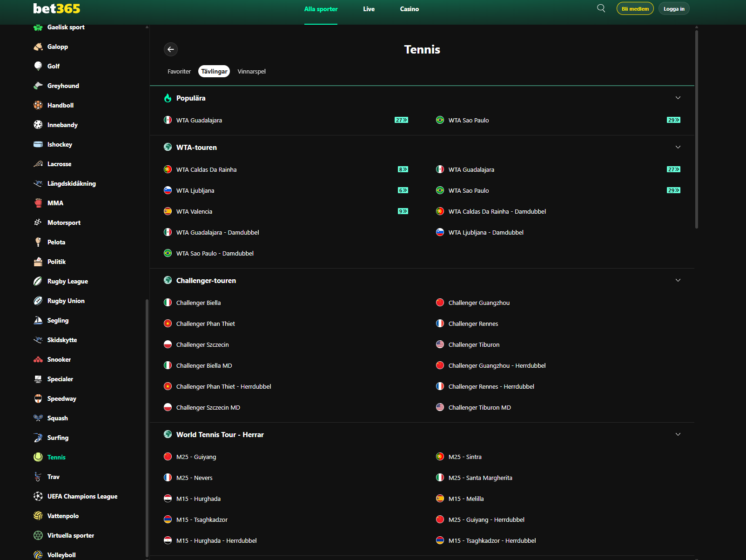Collapse the Challenger-touren section chevron
This screenshot has width=746, height=560.
point(678,280)
